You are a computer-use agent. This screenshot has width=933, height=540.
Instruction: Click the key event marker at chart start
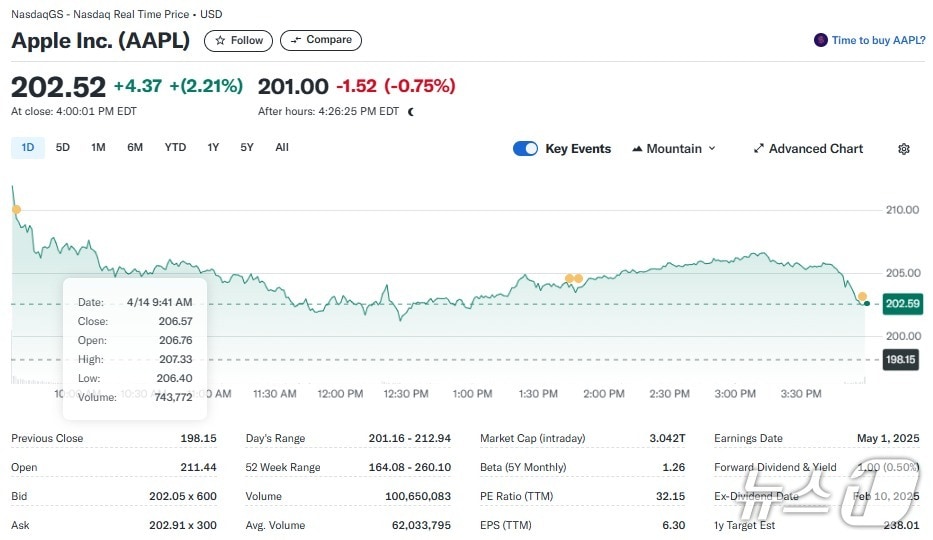[x=15, y=209]
